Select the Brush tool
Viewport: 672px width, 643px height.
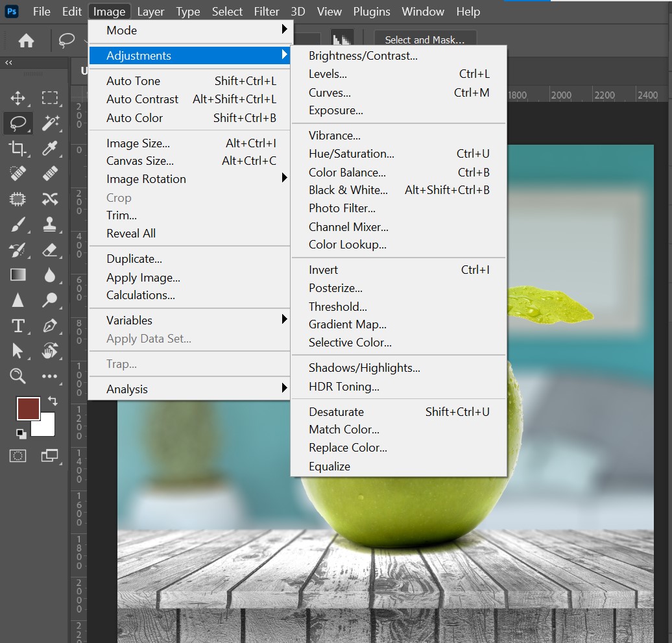point(18,224)
